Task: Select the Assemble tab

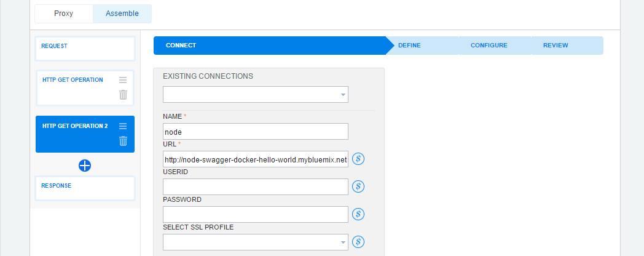Action: click(x=122, y=14)
